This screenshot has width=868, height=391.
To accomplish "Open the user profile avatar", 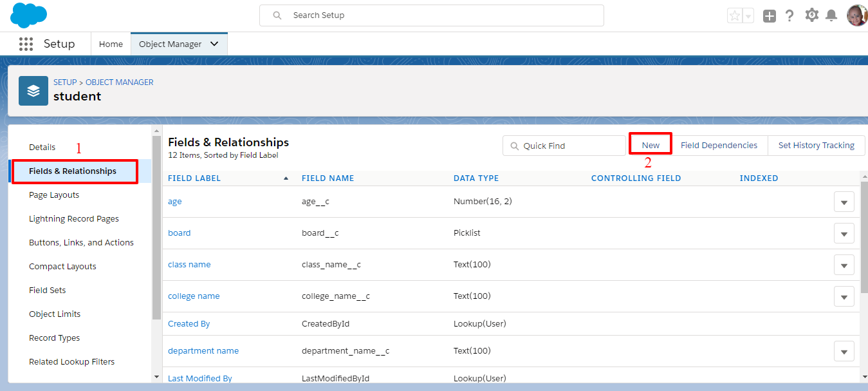I will click(x=856, y=15).
